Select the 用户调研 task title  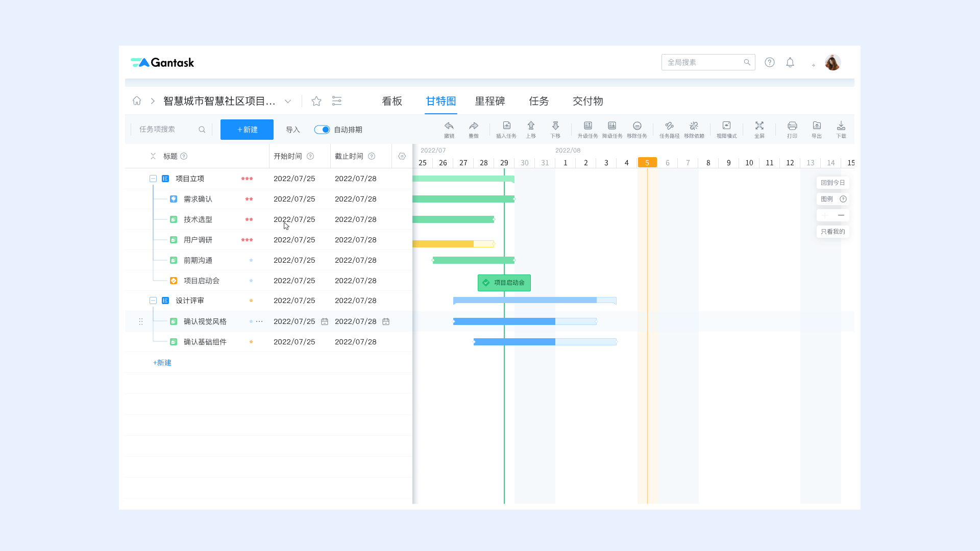(x=198, y=240)
